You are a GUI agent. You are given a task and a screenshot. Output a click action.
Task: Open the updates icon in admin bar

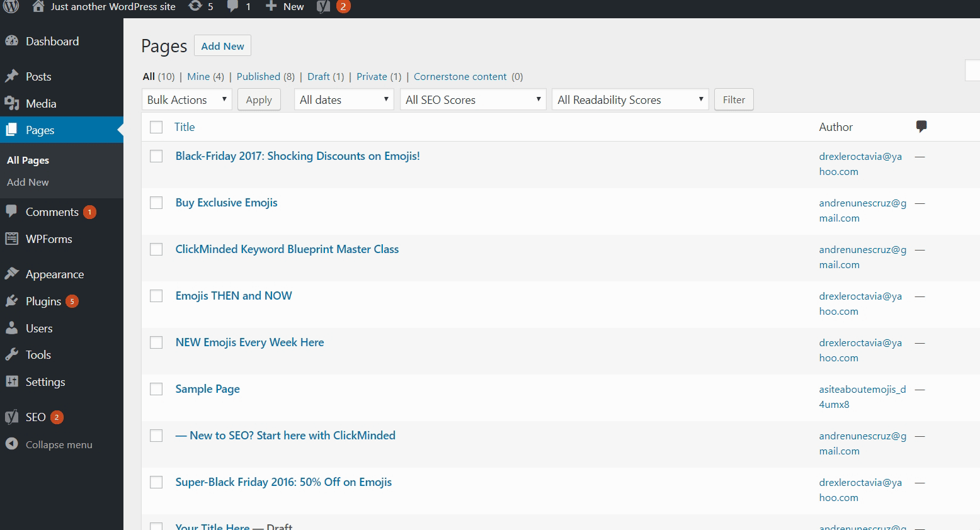pos(196,6)
